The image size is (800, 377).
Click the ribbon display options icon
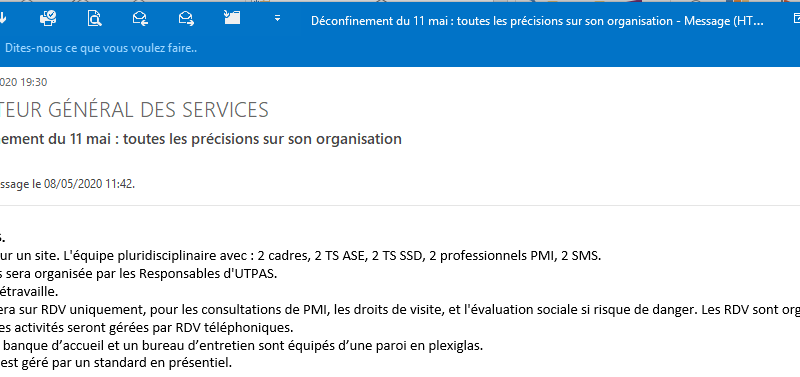pos(797,19)
